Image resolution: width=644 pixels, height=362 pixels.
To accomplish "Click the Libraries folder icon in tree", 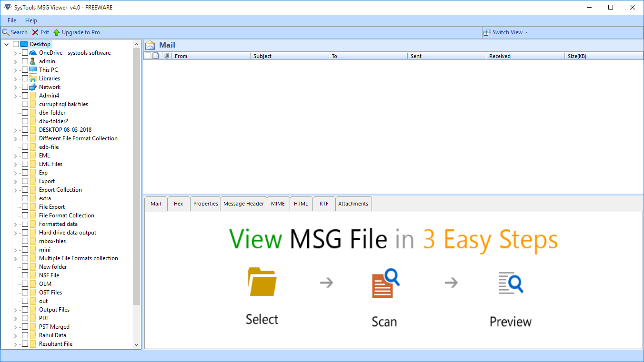I will click(33, 78).
